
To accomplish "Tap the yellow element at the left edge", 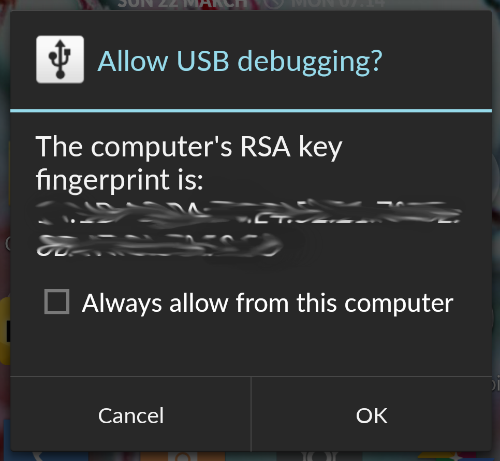I will click(x=5, y=330).
